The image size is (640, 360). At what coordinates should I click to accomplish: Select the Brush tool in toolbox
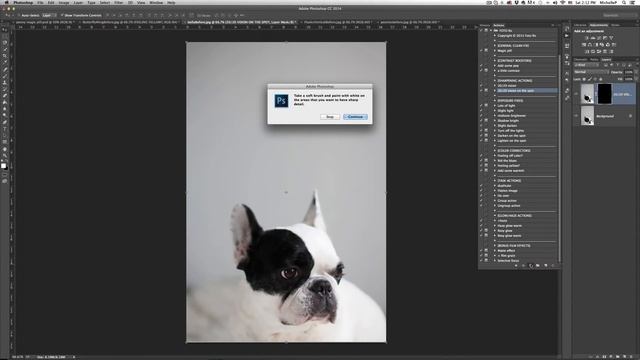coord(5,76)
